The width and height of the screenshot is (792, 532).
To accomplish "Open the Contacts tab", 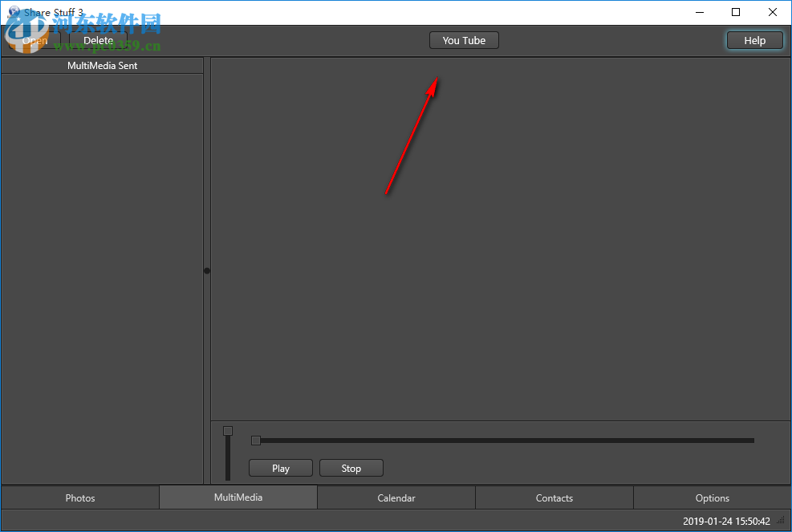I will pos(554,497).
